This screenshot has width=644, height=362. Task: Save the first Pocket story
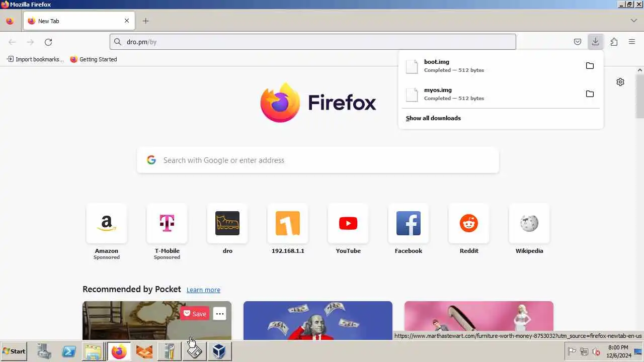coord(194,314)
